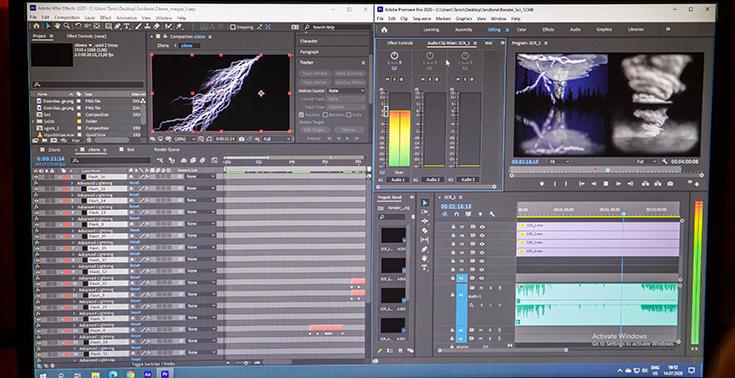The image size is (735, 378).
Task: Toggle Snapping checkbox in After Effects toolbar
Action: click(233, 27)
